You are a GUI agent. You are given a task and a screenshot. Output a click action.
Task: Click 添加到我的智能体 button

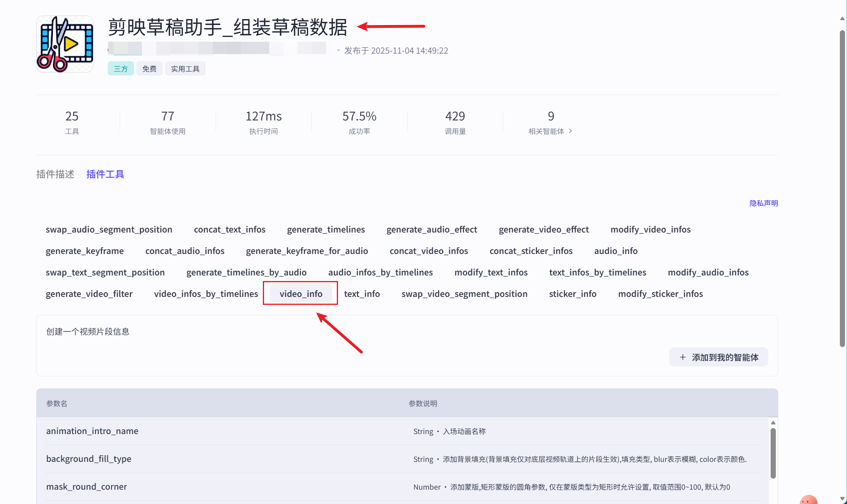tap(719, 357)
